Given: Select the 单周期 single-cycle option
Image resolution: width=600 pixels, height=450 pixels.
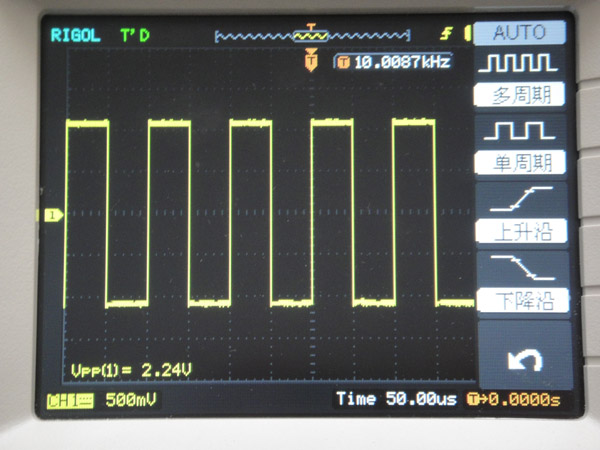Looking at the screenshot, I should tap(518, 162).
